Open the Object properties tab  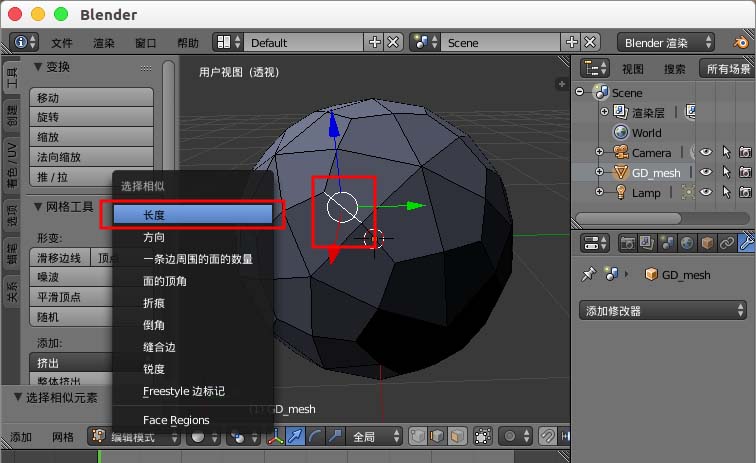[x=707, y=243]
